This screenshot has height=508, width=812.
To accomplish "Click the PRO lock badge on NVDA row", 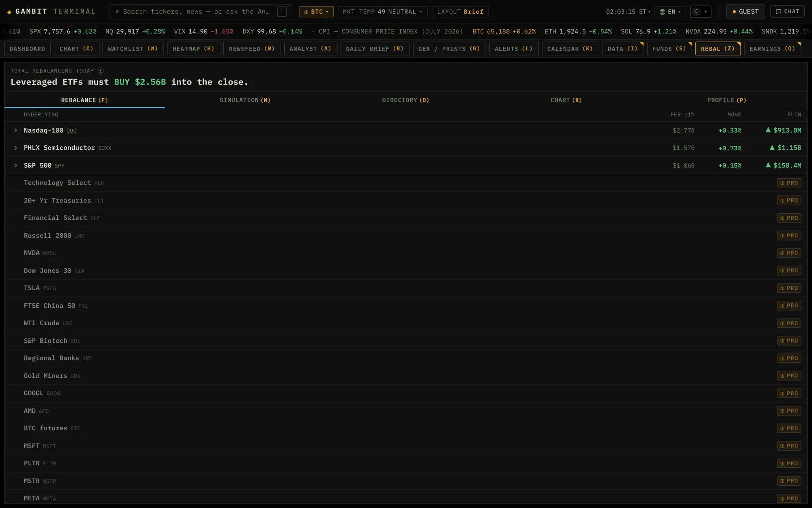I will (x=789, y=253).
